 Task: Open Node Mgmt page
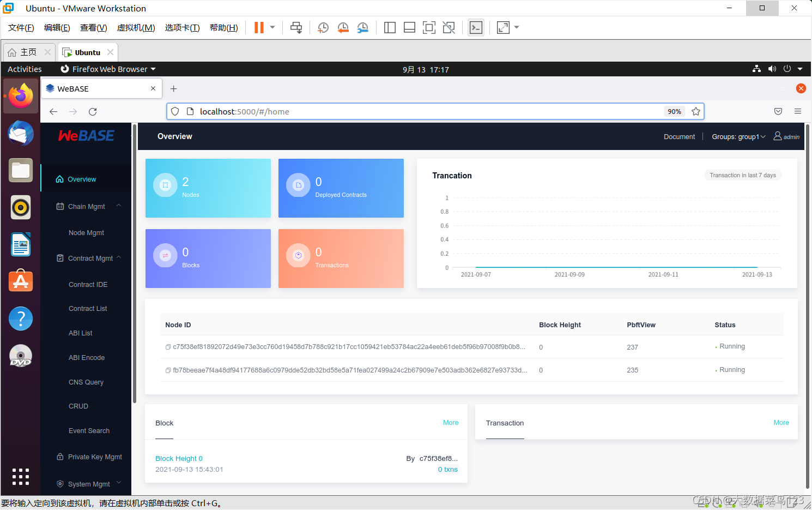point(86,233)
